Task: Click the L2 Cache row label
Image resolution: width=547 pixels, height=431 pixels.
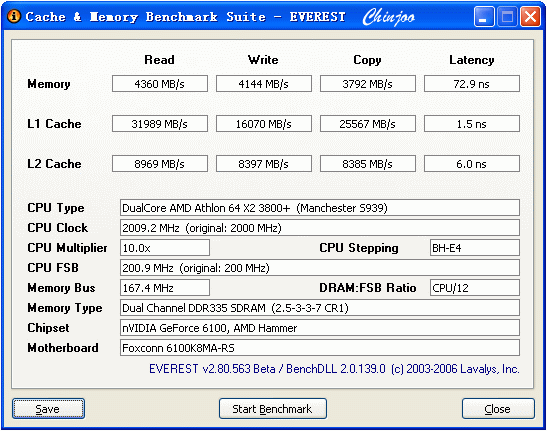Action: (54, 164)
